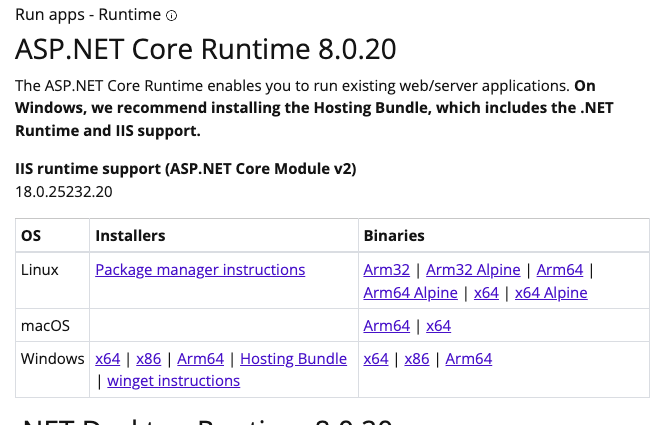Download macOS Arm64 binary
The height and width of the screenshot is (425, 663).
pos(386,326)
